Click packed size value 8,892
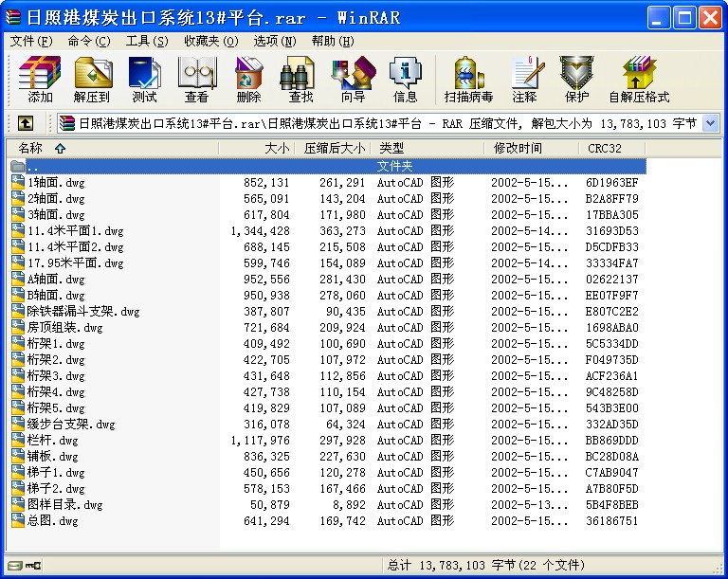Viewport: 728px width, 579px height. pyautogui.click(x=349, y=505)
